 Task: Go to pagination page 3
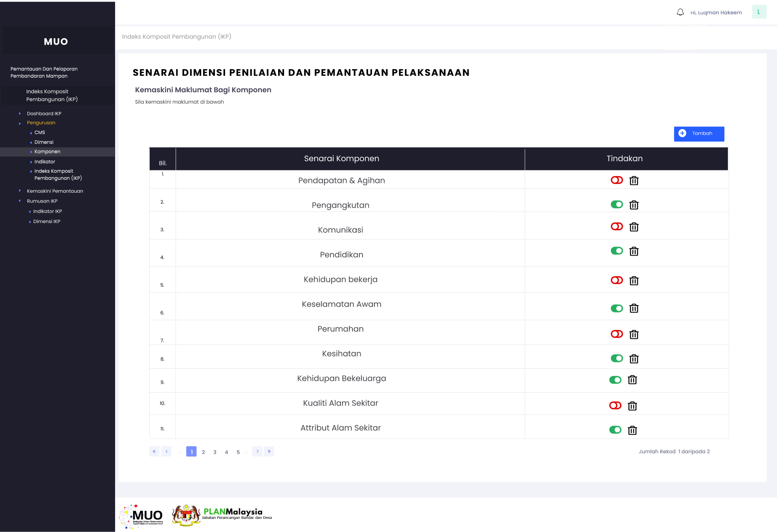215,452
